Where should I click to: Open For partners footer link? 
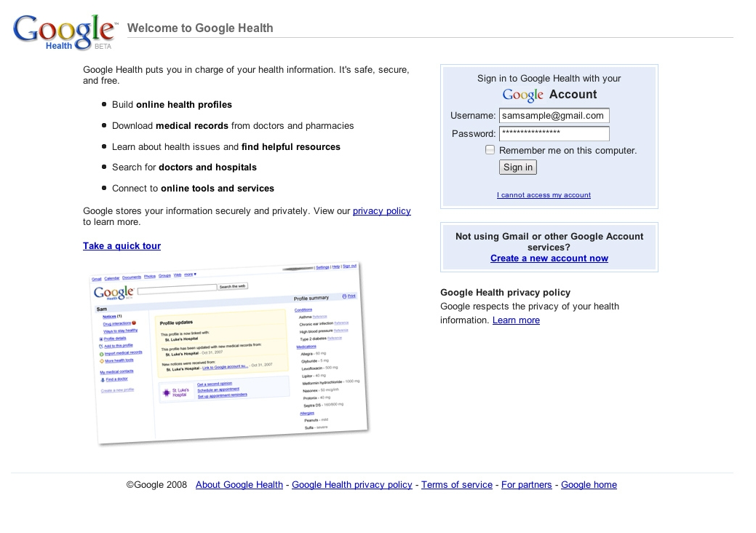pos(527,485)
